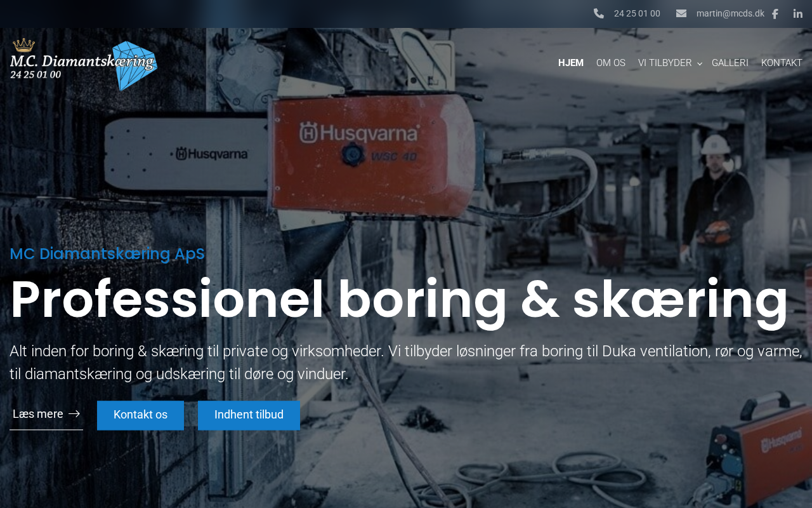
Task: Call phone number 24 25 01 00
Action: point(637,13)
